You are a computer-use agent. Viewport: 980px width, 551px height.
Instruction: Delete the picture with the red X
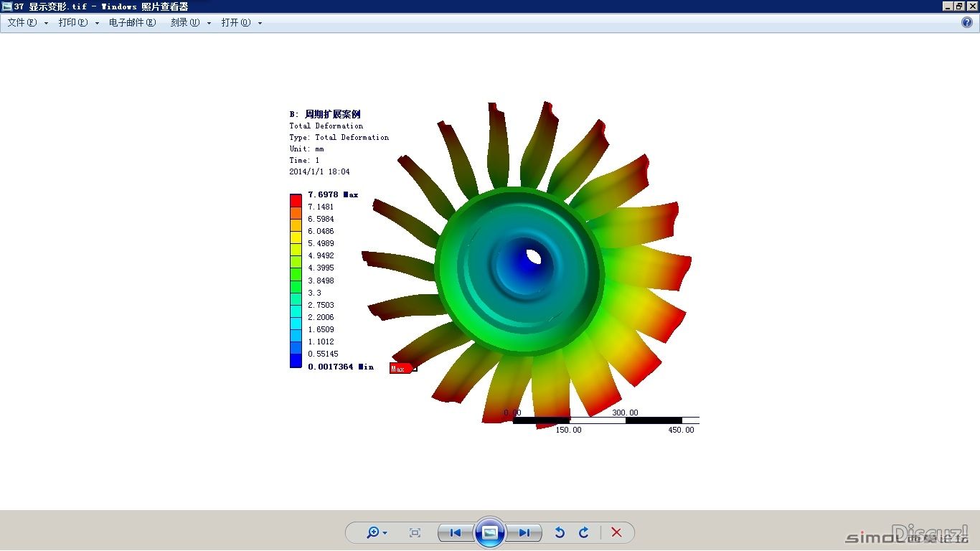tap(616, 532)
